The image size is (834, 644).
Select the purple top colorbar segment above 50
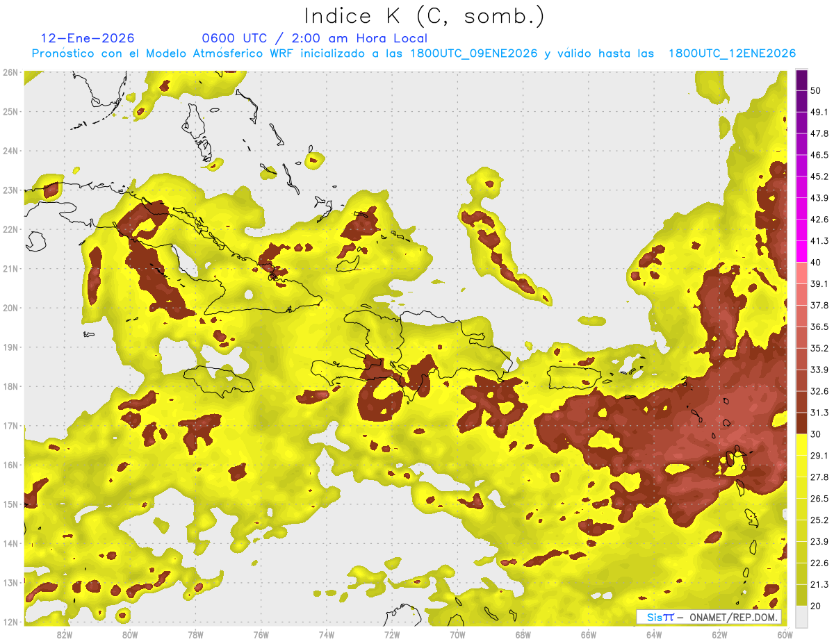click(801, 81)
